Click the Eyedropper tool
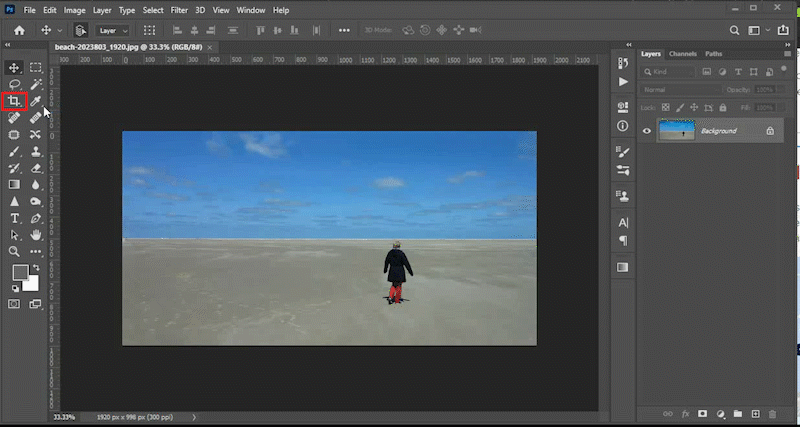 [x=36, y=101]
